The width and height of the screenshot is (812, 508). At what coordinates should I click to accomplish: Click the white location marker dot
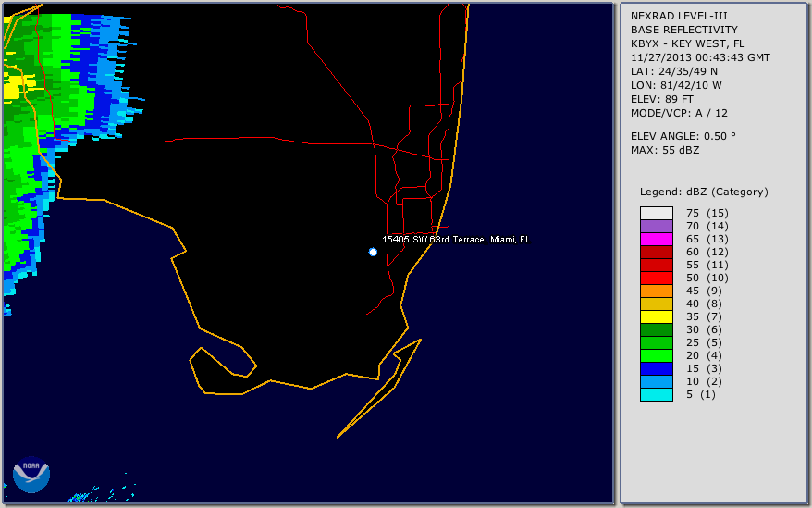373,252
